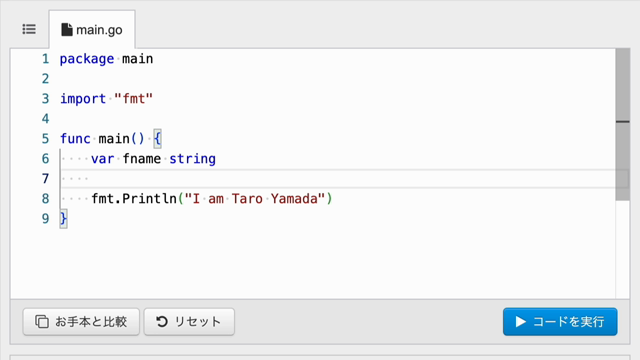Click inside "I am Taro Yamada" string
This screenshot has width=640, height=360.
point(255,199)
